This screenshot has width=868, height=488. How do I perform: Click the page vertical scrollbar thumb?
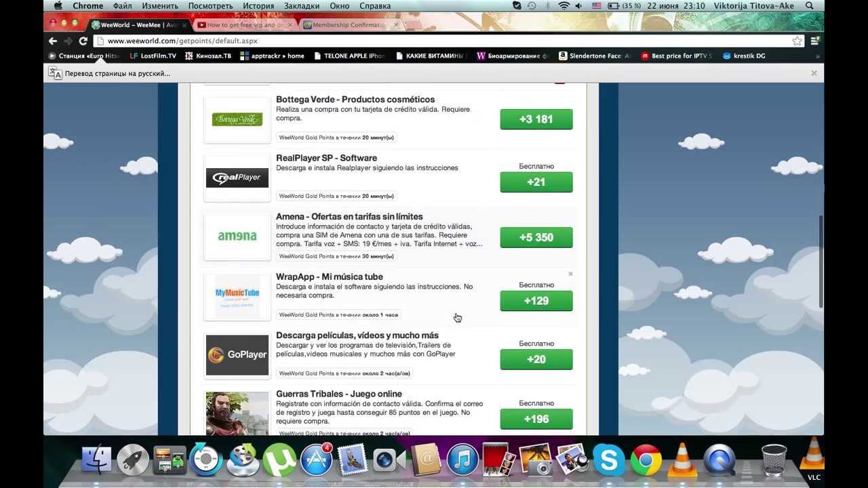(x=820, y=261)
